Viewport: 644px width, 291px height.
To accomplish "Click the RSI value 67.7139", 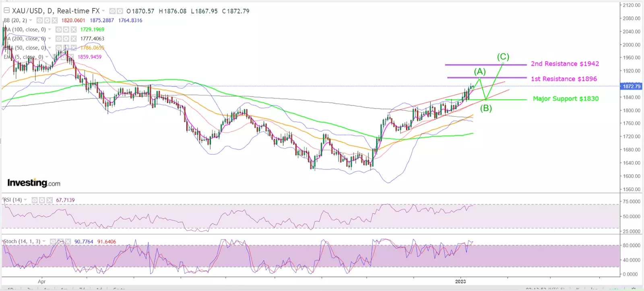I will coord(65,200).
